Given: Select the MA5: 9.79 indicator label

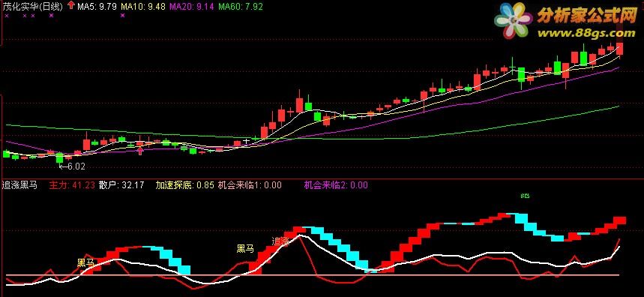Looking at the screenshot, I should 97,6.
